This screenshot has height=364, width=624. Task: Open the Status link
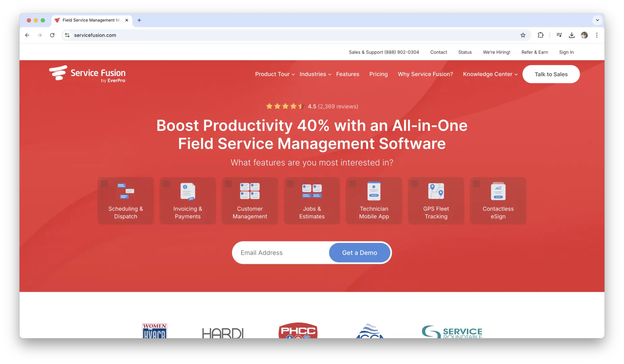465,52
